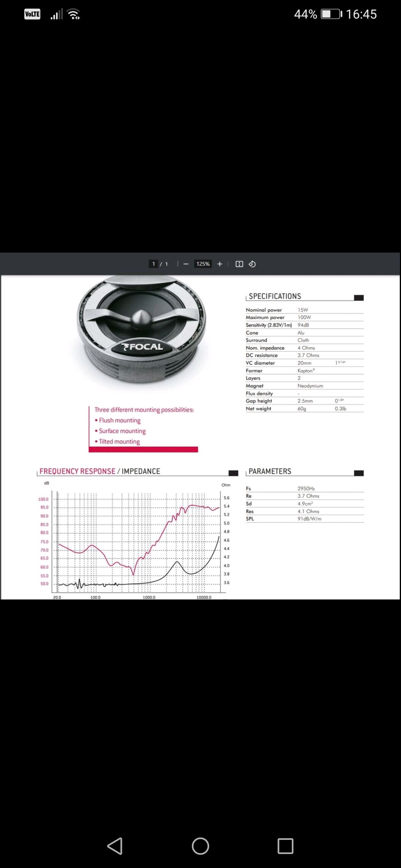Click 'Three different mounting possibilities:' text
Image resolution: width=401 pixels, height=868 pixels.
click(x=144, y=410)
